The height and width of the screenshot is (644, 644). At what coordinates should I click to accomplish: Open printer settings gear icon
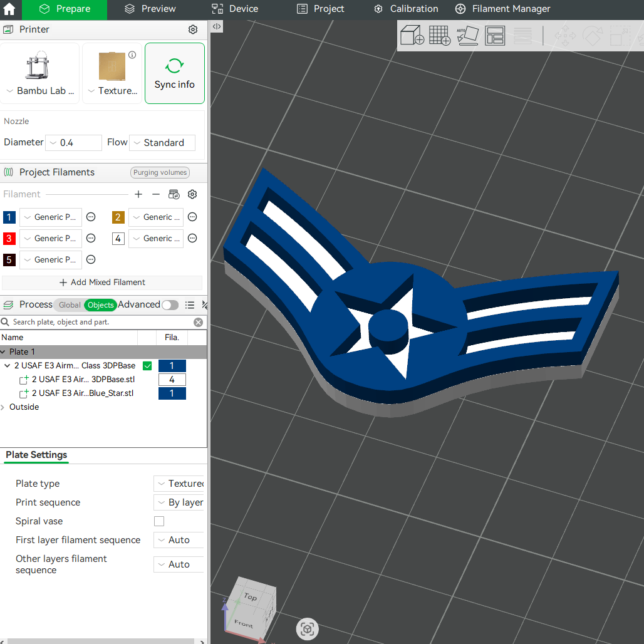(x=192, y=29)
